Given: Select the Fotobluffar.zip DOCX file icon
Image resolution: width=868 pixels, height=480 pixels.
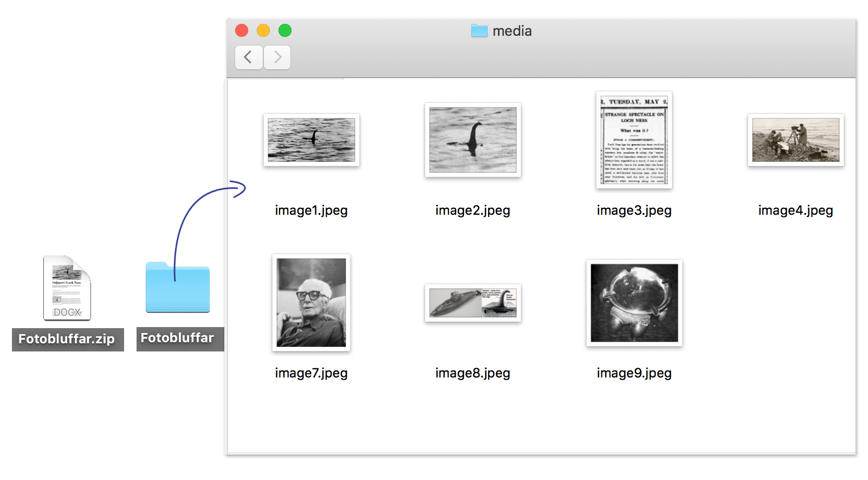Looking at the screenshot, I should [67, 288].
